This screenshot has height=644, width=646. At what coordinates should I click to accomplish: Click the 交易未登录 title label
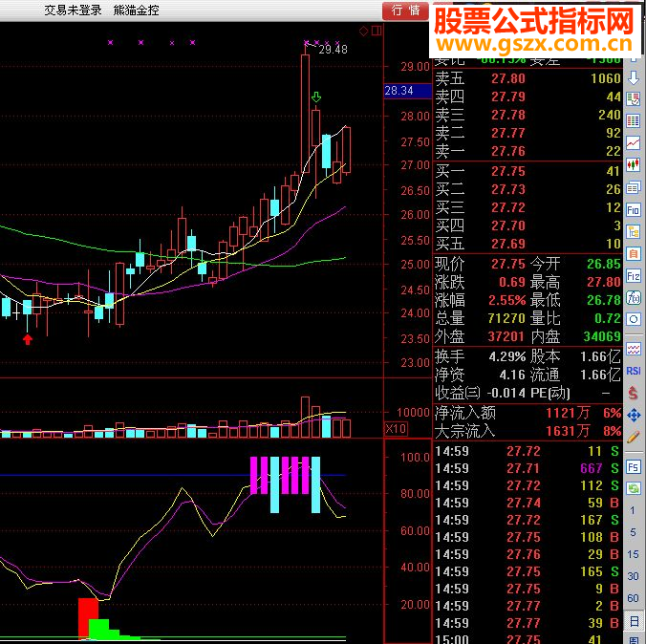[x=73, y=11]
